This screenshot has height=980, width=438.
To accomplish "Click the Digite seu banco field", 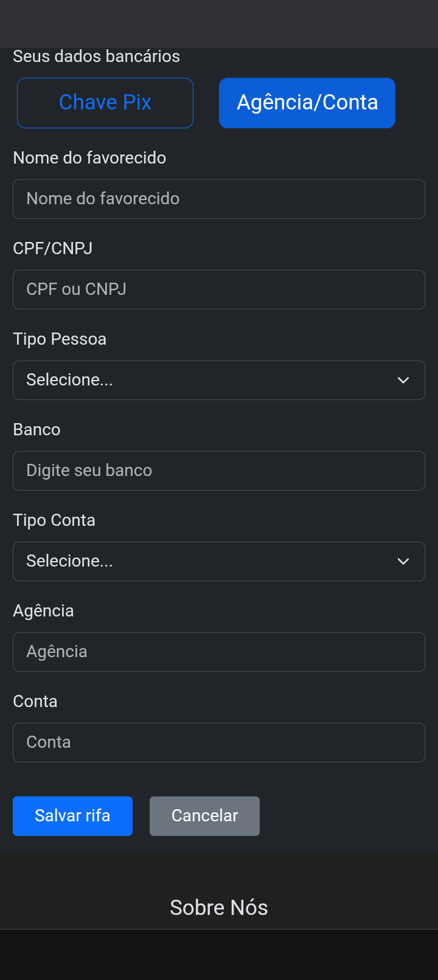I will click(219, 471).
